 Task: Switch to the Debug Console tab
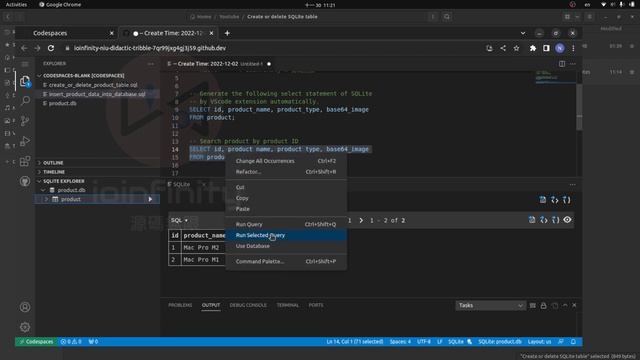pyautogui.click(x=248, y=305)
